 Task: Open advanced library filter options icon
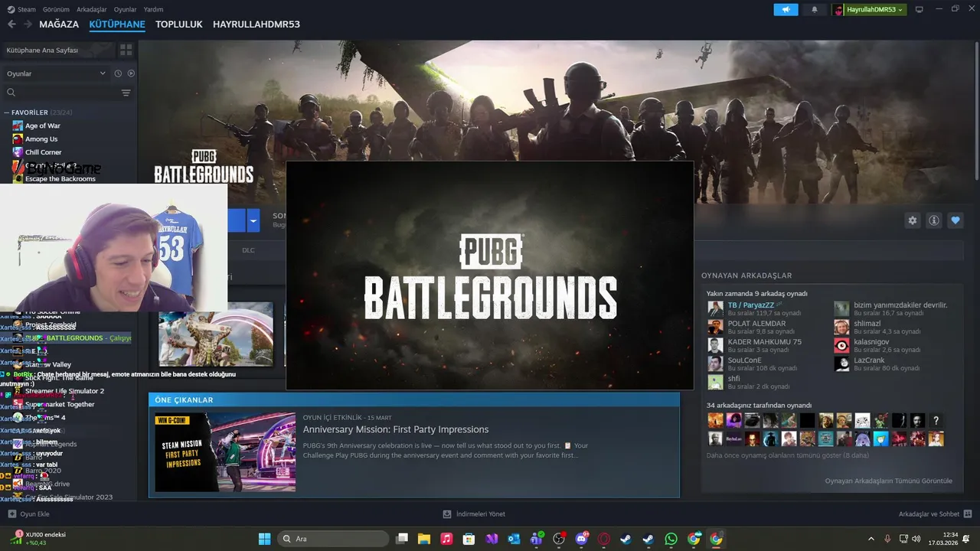tap(126, 93)
